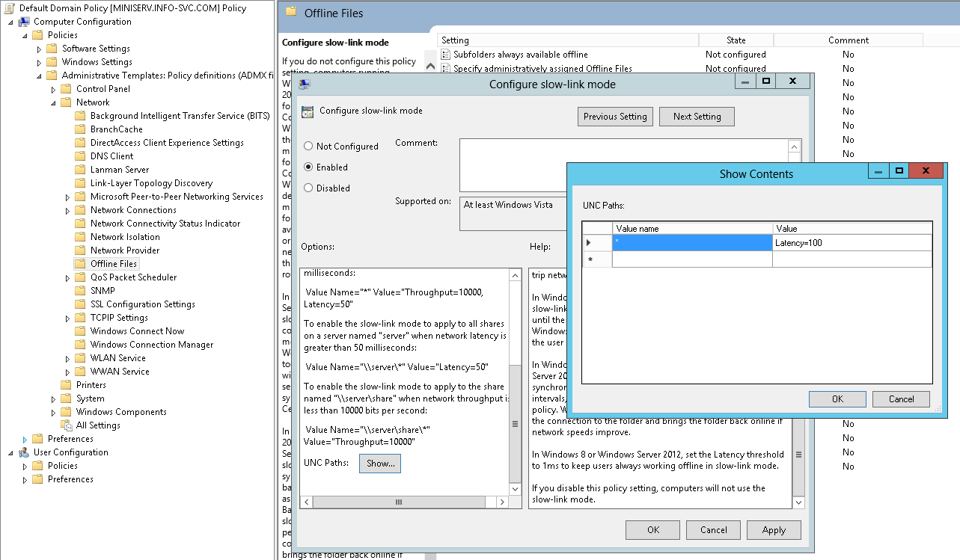
Task: Select the Enabled radio button
Action: (x=308, y=167)
